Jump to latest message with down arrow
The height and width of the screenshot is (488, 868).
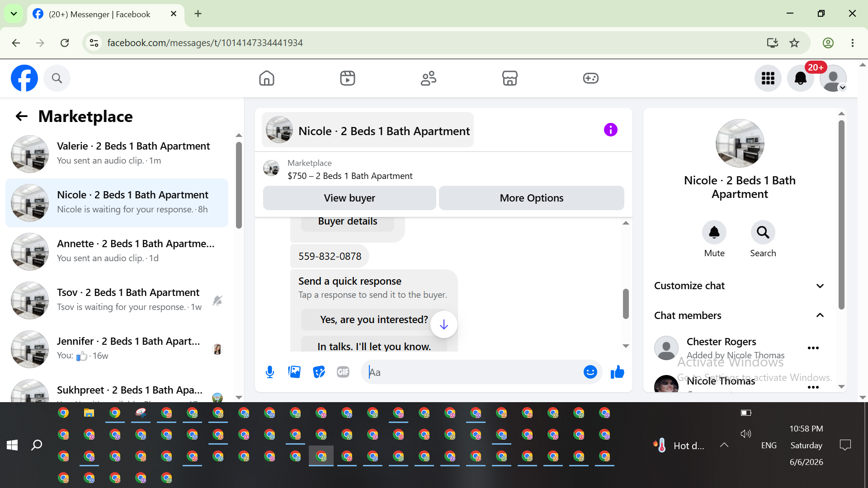click(x=444, y=324)
